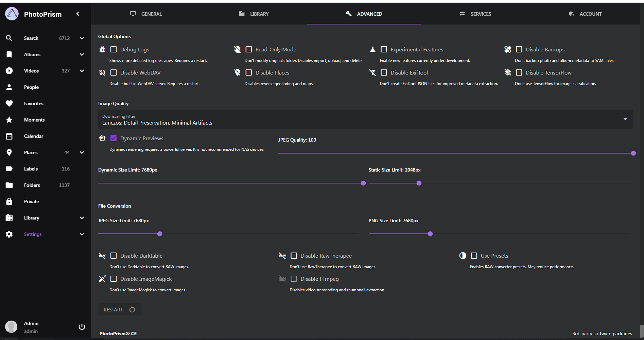Click the power logout icon
The height and width of the screenshot is (340, 644).
(x=82, y=327)
